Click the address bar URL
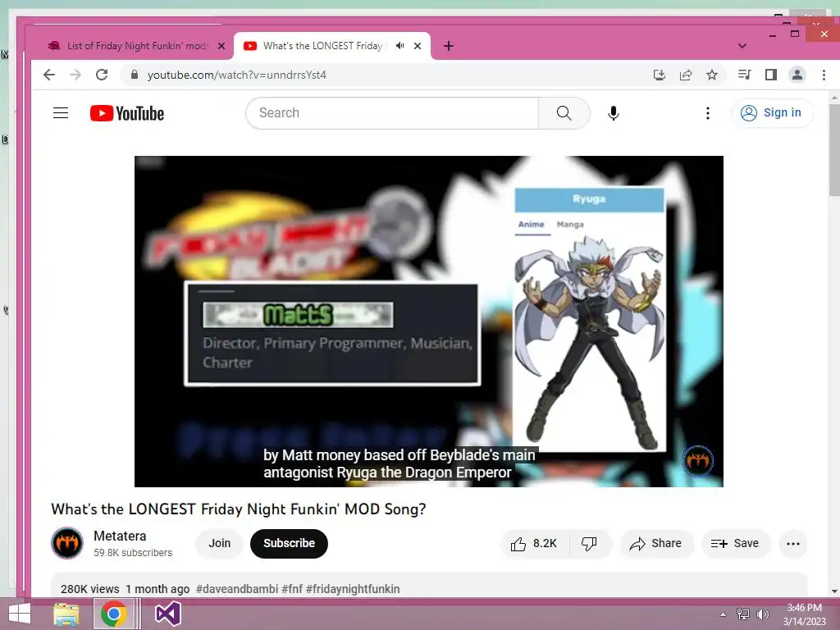Viewport: 840px width, 630px height. coord(237,75)
